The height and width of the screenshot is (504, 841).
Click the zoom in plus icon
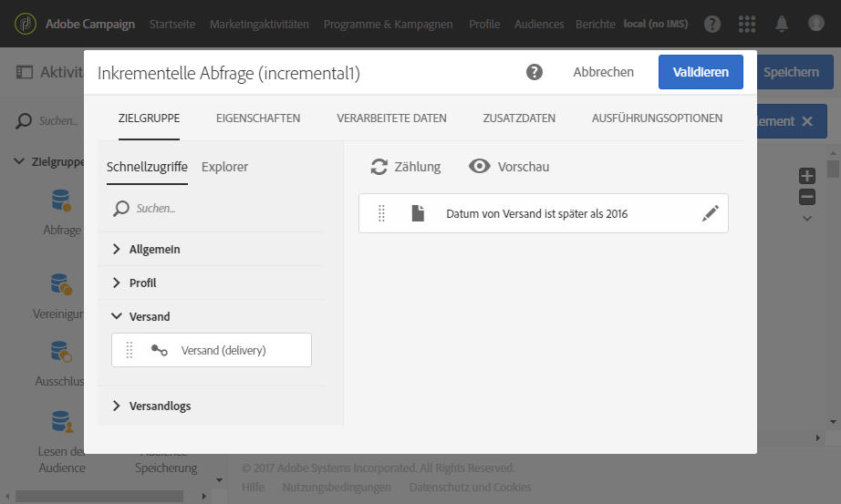pos(807,176)
